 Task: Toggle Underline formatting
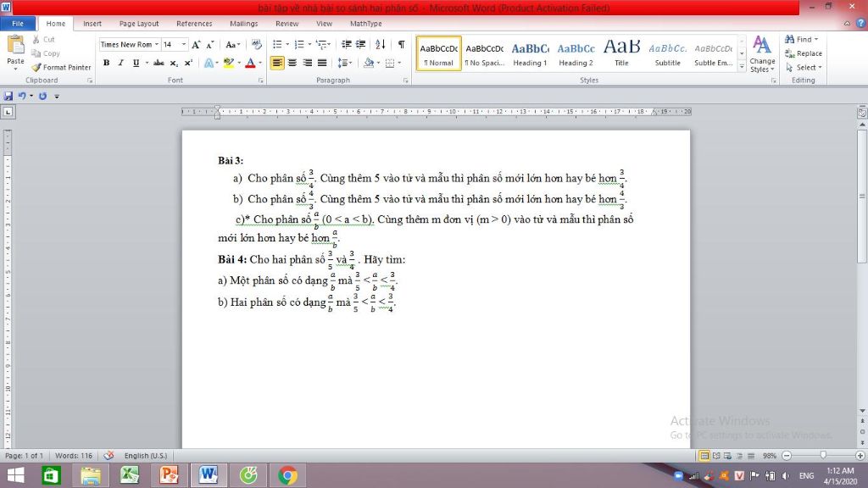tap(136, 63)
